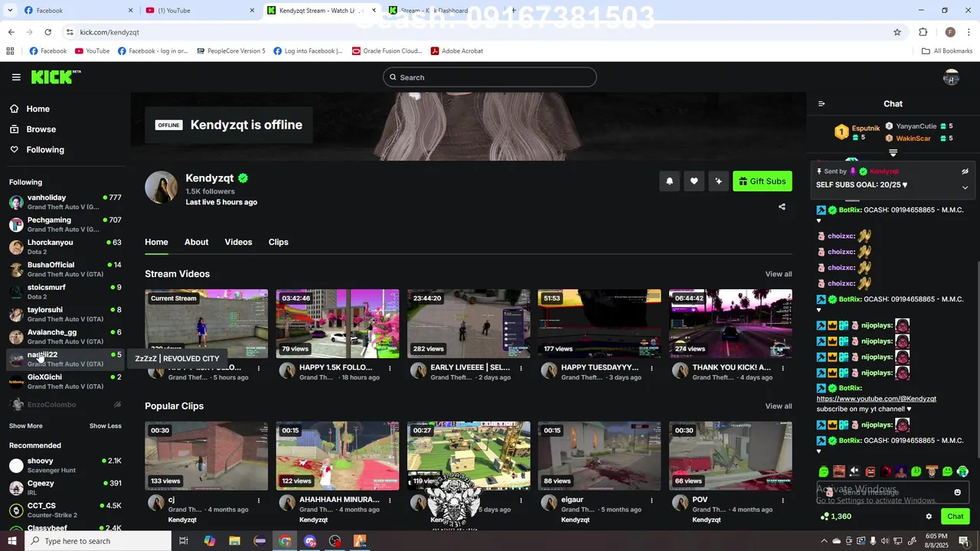Click the green Kick logo
The height and width of the screenshot is (551, 980).
(55, 77)
